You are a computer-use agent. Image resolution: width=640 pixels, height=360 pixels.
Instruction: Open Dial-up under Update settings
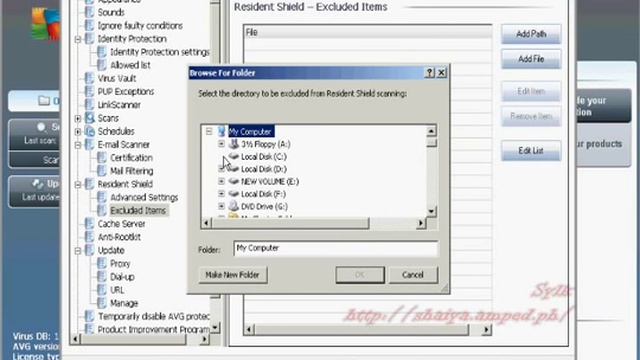coord(122,277)
